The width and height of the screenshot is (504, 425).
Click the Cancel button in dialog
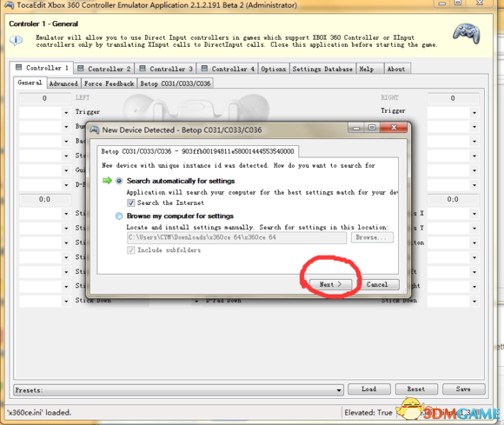coord(377,284)
